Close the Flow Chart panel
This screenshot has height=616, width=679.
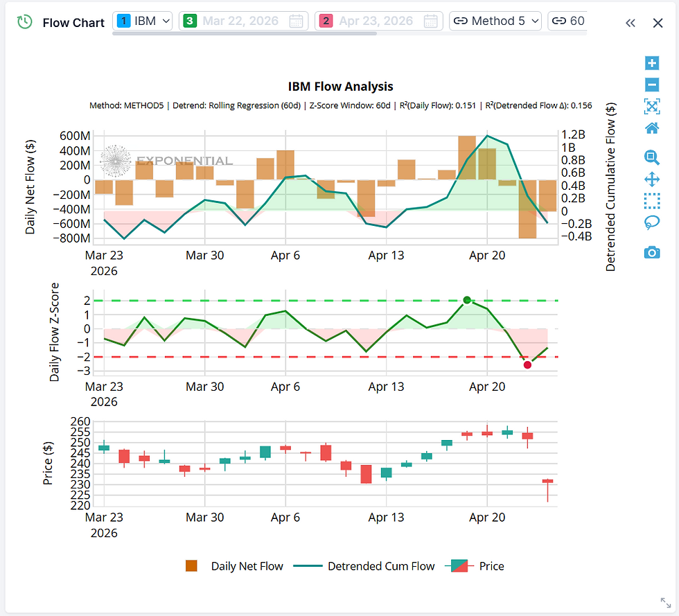[x=658, y=23]
